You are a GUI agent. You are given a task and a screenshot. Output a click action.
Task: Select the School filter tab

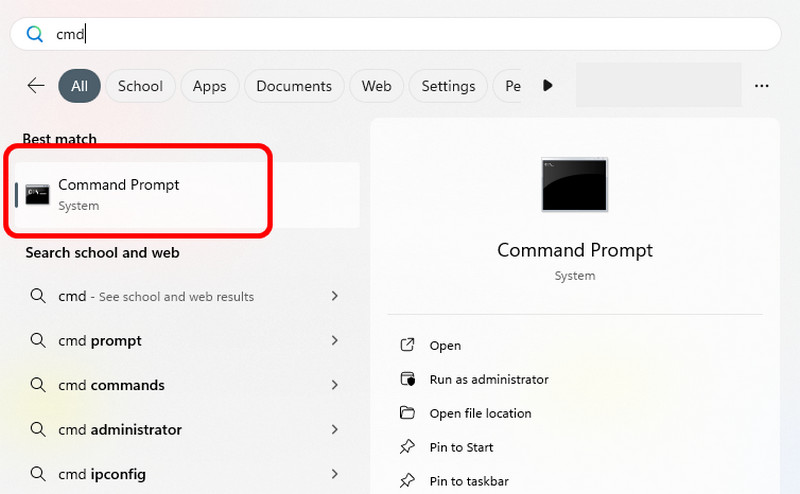click(140, 86)
